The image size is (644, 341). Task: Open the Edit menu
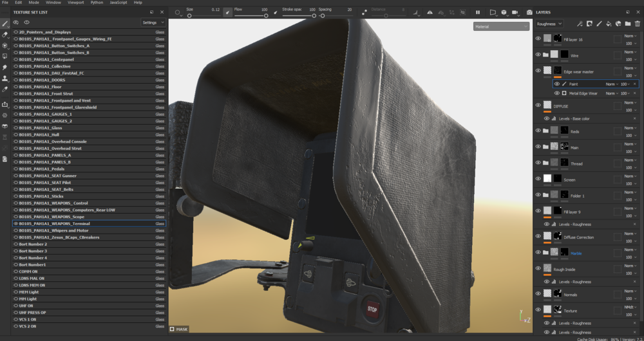coord(19,3)
